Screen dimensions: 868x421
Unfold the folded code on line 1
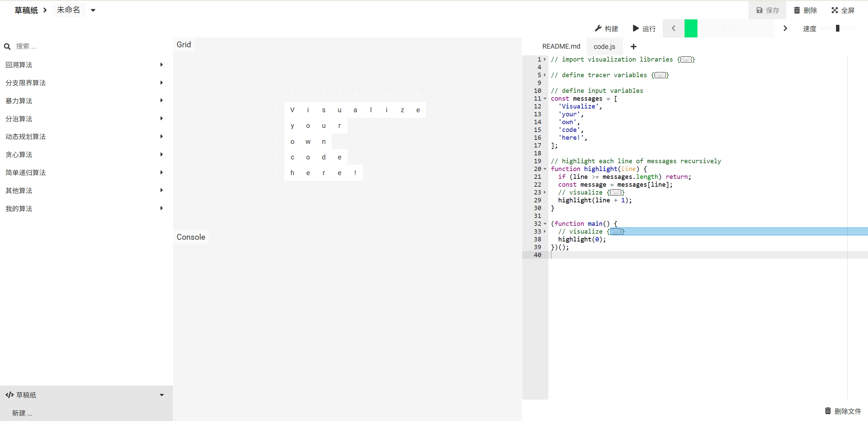pyautogui.click(x=545, y=60)
